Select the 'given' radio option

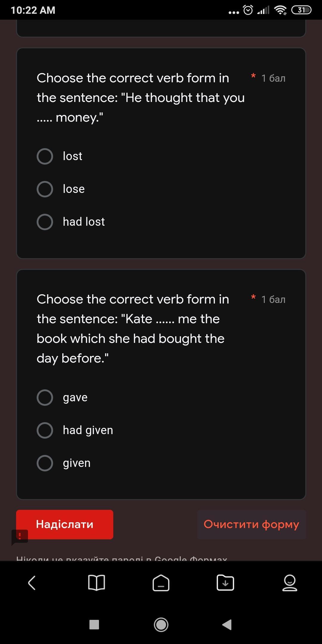click(45, 463)
